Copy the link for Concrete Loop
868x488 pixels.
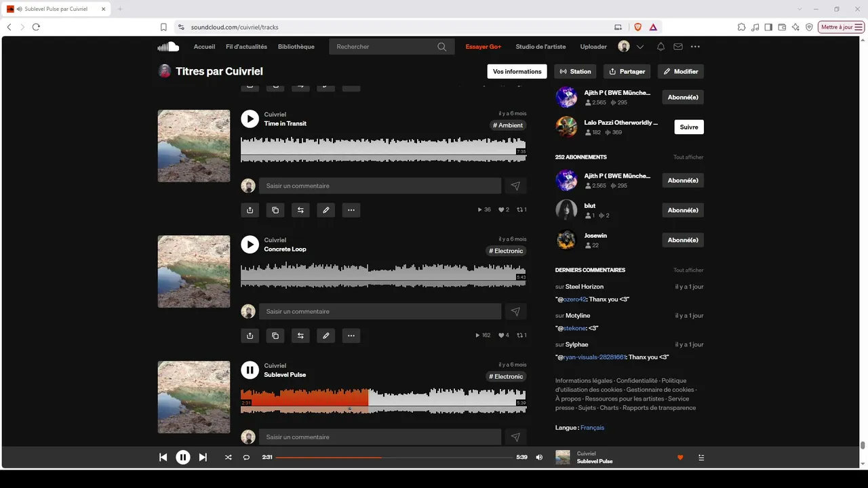pyautogui.click(x=275, y=335)
